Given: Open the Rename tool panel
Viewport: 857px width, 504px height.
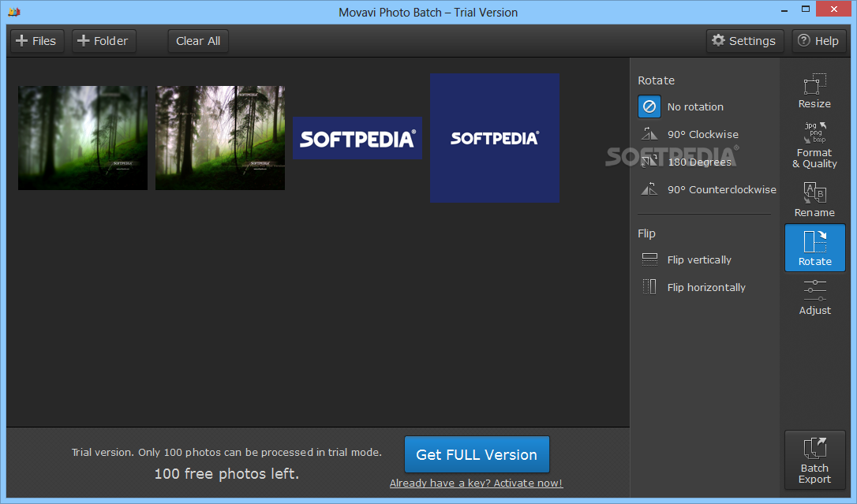Looking at the screenshot, I should (x=814, y=200).
